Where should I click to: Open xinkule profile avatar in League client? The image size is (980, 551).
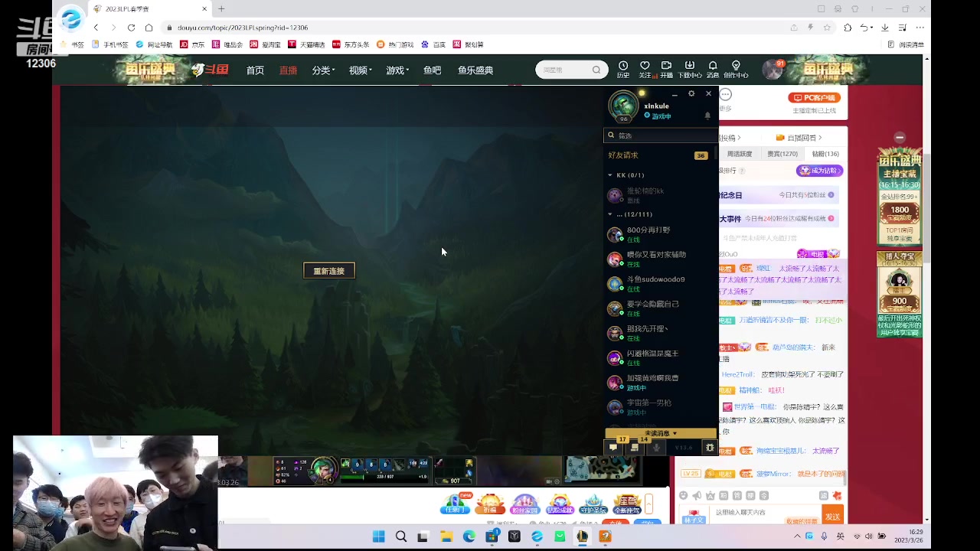pos(623,106)
